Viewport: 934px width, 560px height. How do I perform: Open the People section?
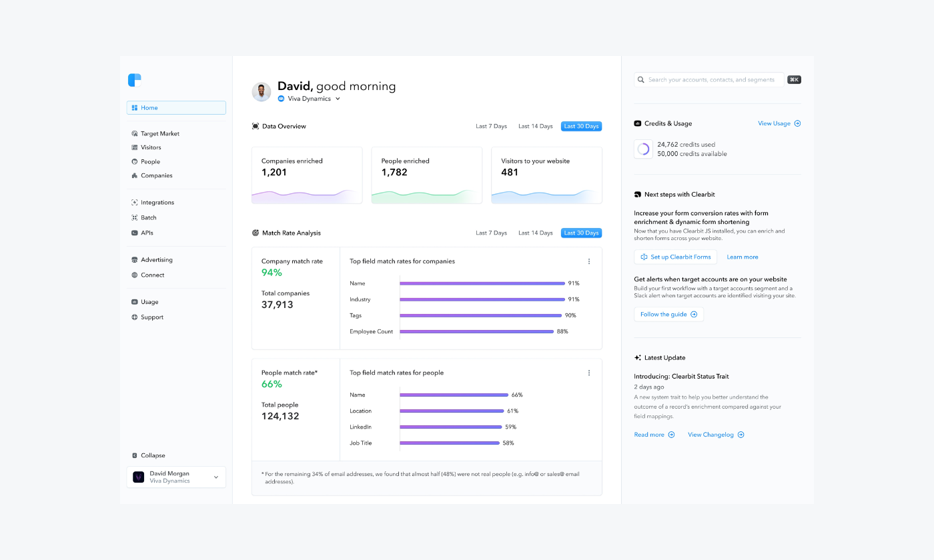(150, 161)
